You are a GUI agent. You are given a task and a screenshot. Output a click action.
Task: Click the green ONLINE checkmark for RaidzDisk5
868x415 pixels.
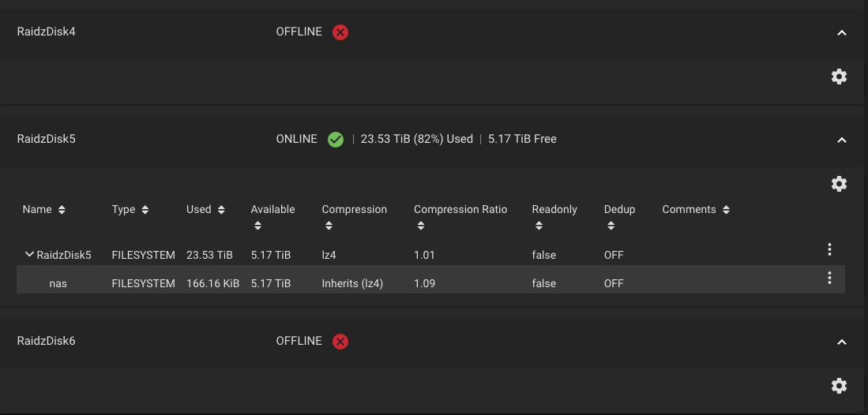(336, 140)
